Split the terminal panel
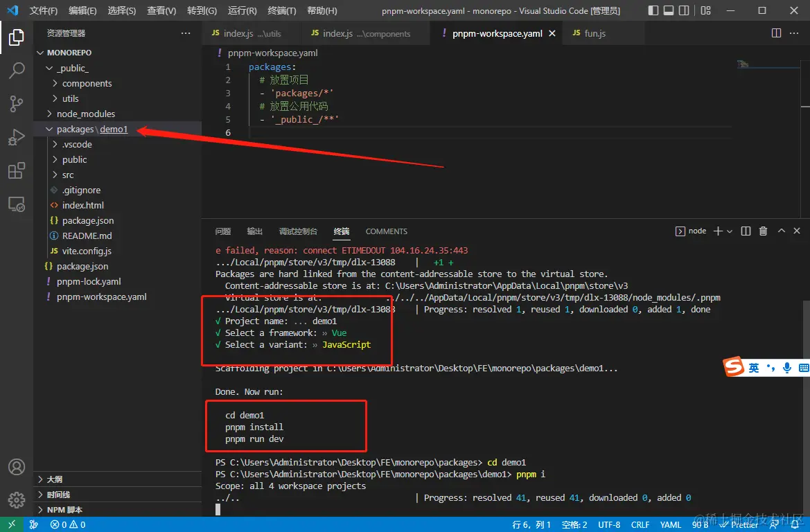The width and height of the screenshot is (810, 532). (746, 231)
